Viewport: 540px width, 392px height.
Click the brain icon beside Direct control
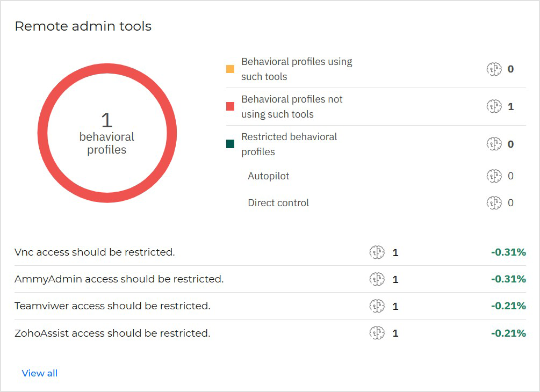coord(494,203)
